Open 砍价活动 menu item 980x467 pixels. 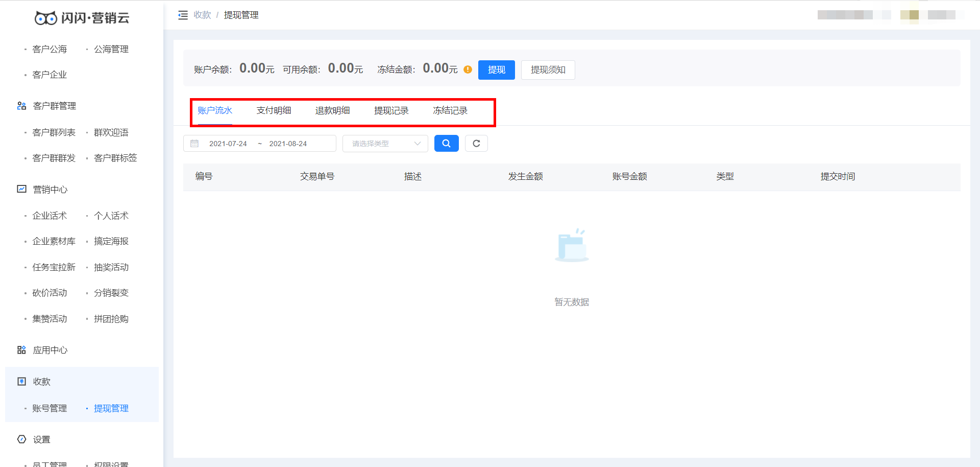coord(50,293)
